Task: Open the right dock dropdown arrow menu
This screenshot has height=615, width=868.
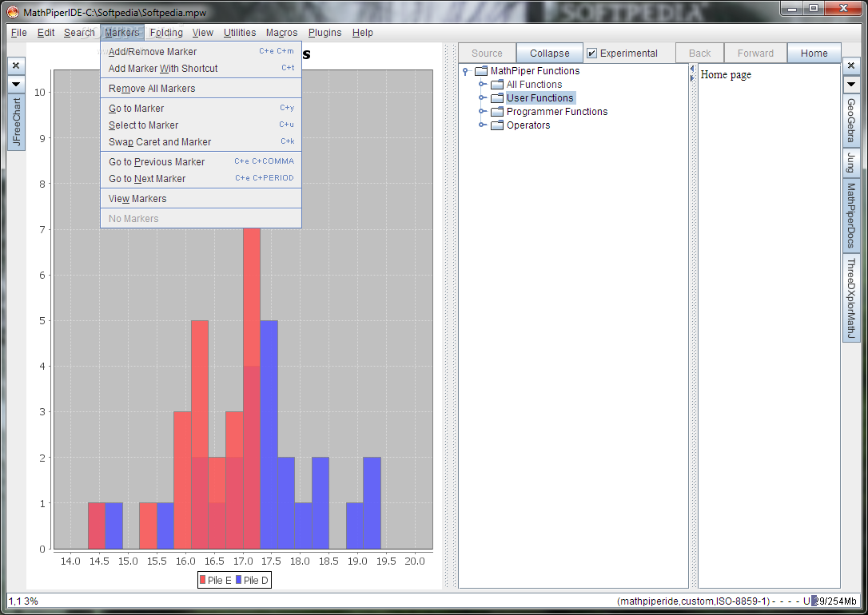Action: point(851,85)
